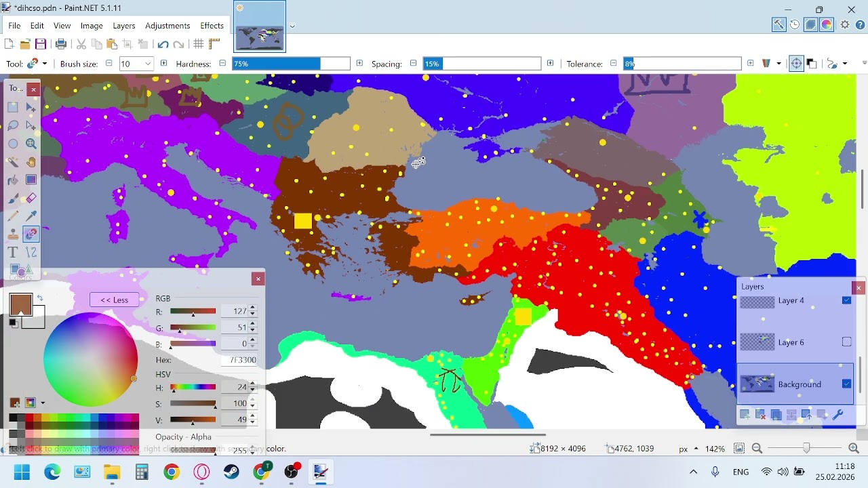This screenshot has height=488, width=868.
Task: Open the Layers menu
Action: tap(124, 26)
